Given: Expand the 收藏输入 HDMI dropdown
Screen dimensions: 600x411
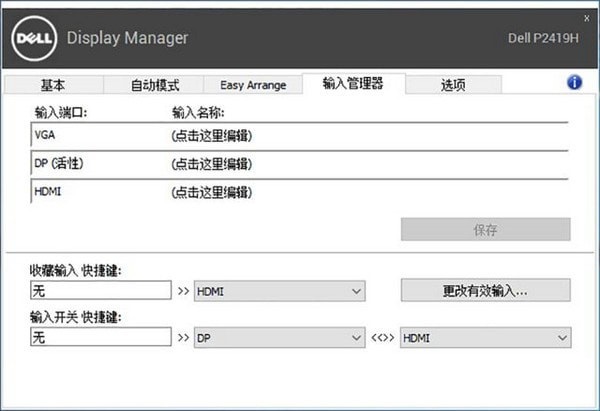Looking at the screenshot, I should 279,291.
